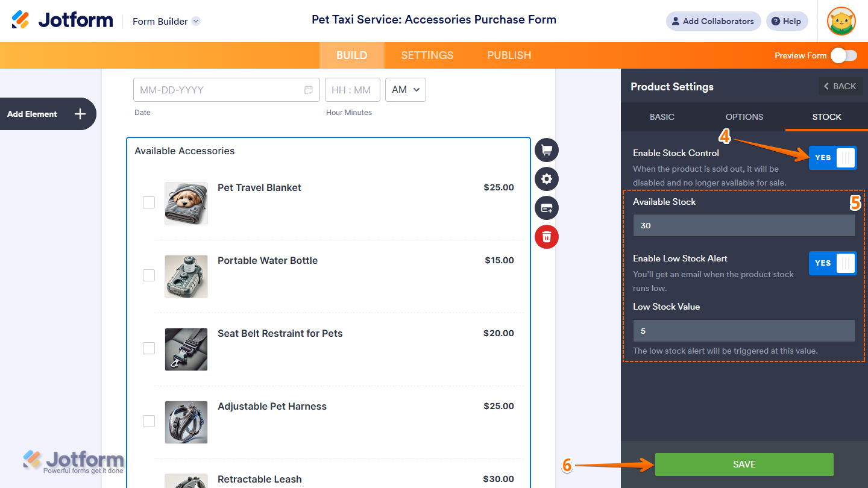Image resolution: width=868 pixels, height=488 pixels.
Task: Click the plus icon beside Add Element
Action: [80, 114]
